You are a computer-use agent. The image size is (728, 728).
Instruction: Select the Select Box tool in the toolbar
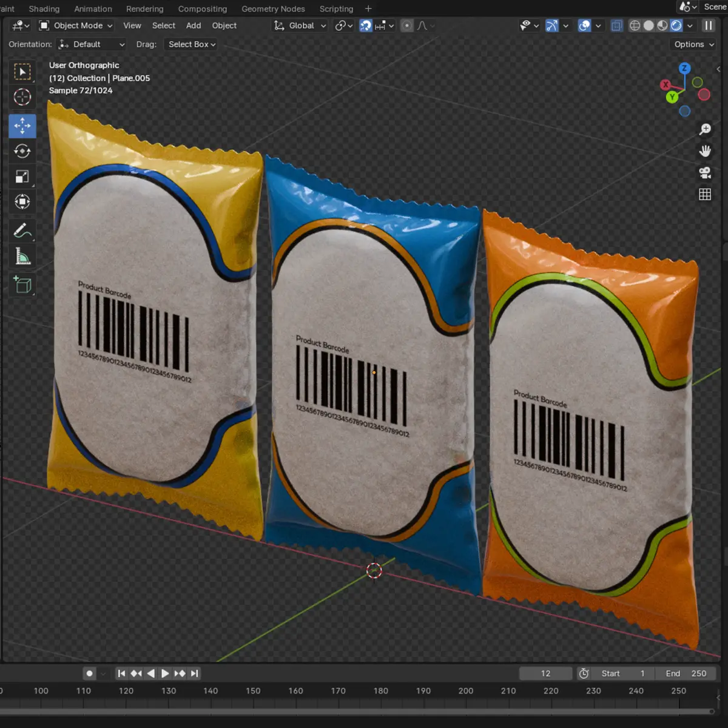[22, 72]
